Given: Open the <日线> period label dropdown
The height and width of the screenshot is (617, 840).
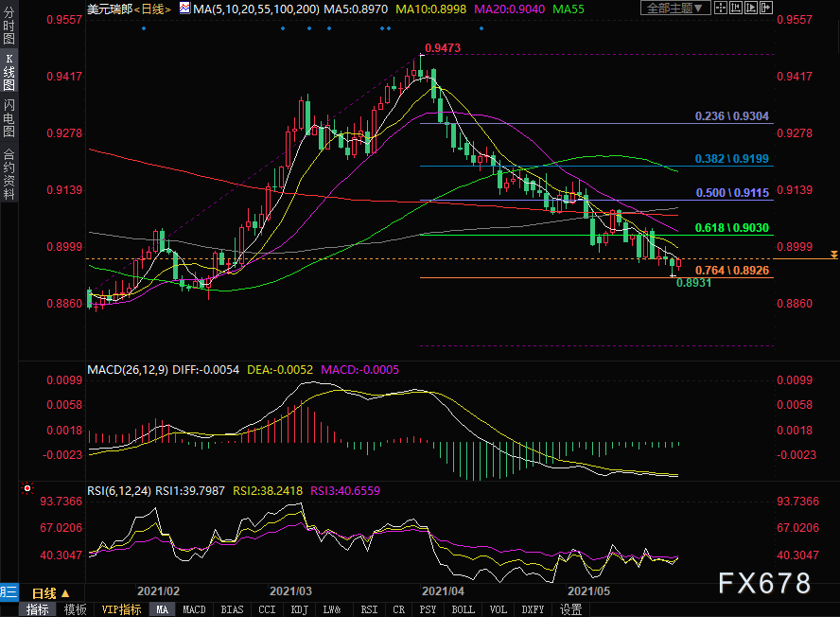Looking at the screenshot, I should [x=152, y=9].
